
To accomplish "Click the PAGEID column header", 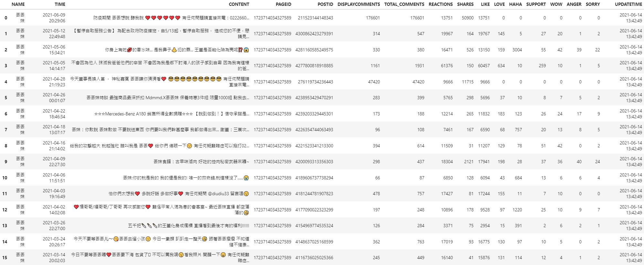I will [283, 4].
